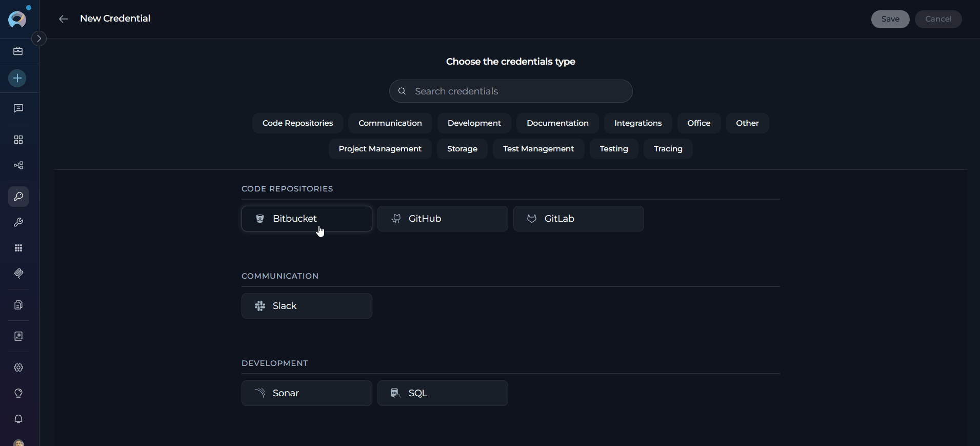Viewport: 980px width, 446px height.
Task: Click the DEVELOPMENT section heading
Action: (x=275, y=363)
